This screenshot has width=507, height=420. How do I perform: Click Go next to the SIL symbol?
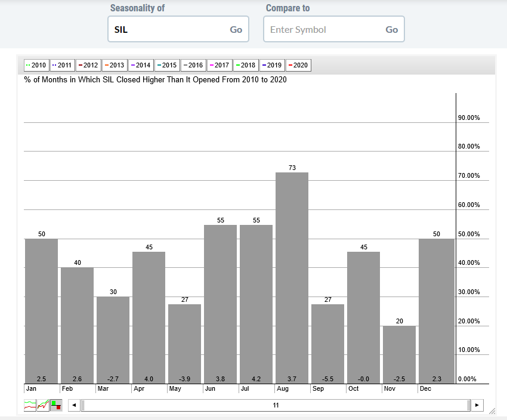(x=236, y=30)
